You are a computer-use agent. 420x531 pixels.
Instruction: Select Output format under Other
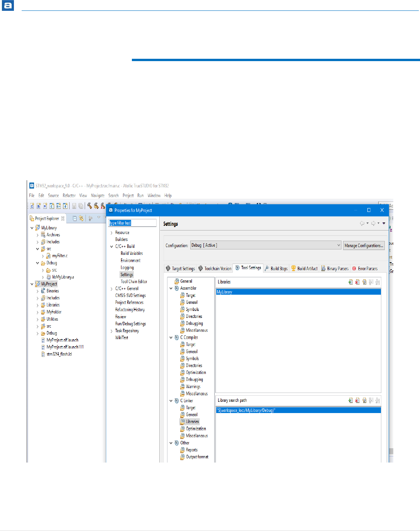click(x=194, y=457)
